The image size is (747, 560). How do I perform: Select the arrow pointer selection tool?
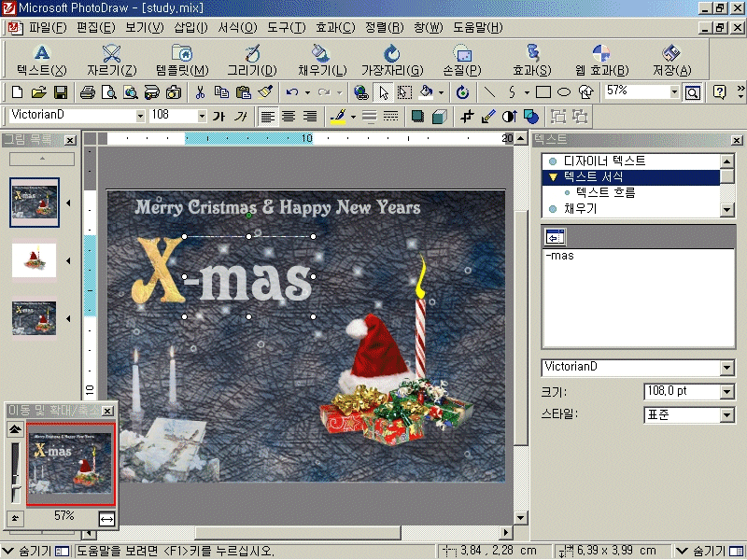point(384,91)
